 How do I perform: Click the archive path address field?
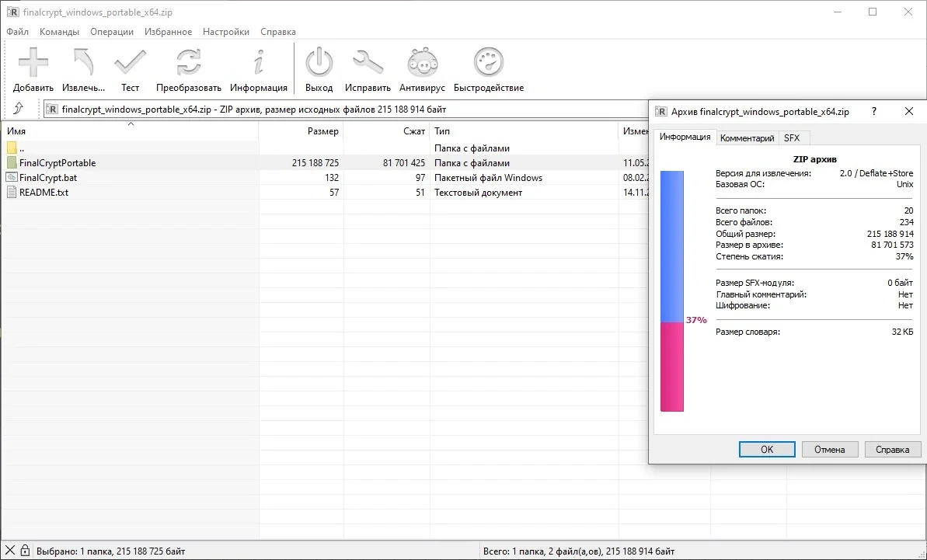point(346,110)
